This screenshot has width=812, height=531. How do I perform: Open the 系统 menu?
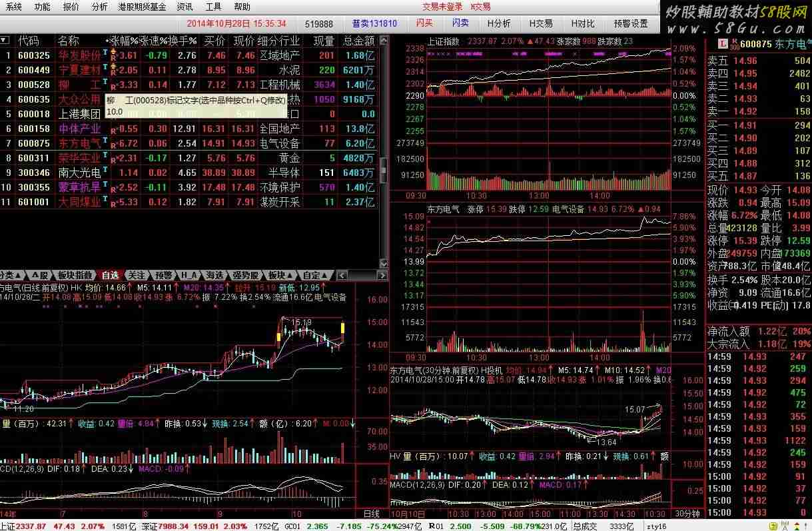13,7
